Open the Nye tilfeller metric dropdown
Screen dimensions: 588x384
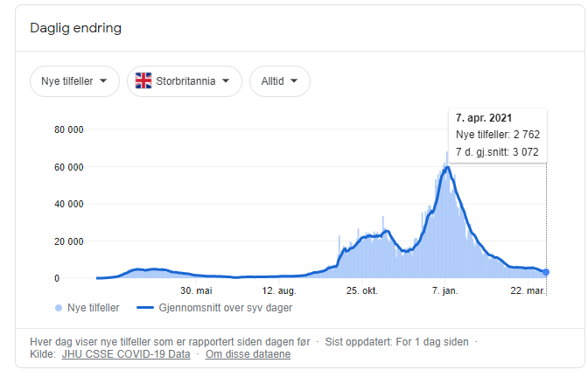74,81
